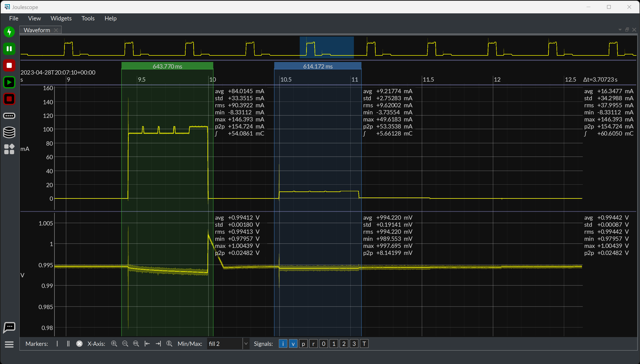640x364 pixels.
Task: Zoom out X-axis with magnifier minus
Action: (125, 344)
